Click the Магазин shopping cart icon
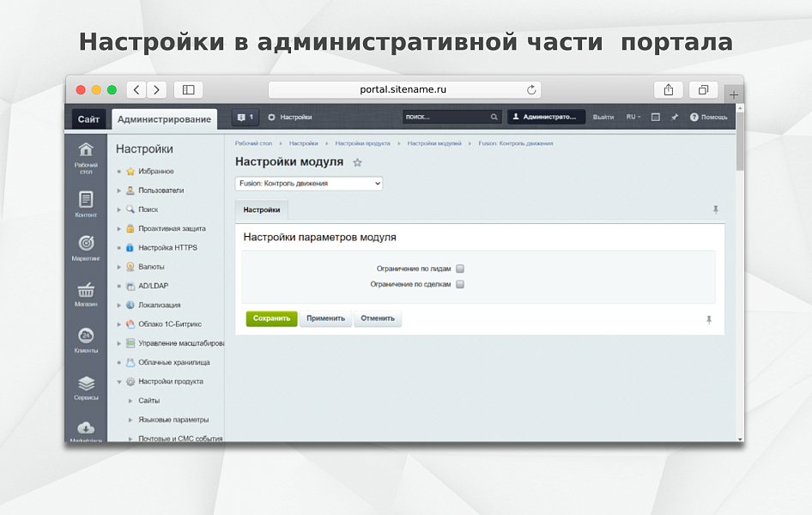 coord(86,288)
